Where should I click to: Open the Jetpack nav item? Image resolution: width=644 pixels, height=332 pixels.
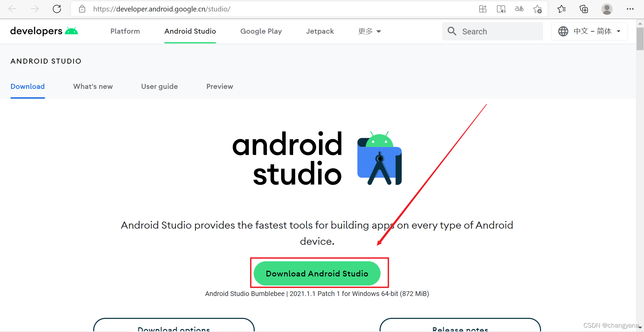click(x=320, y=31)
